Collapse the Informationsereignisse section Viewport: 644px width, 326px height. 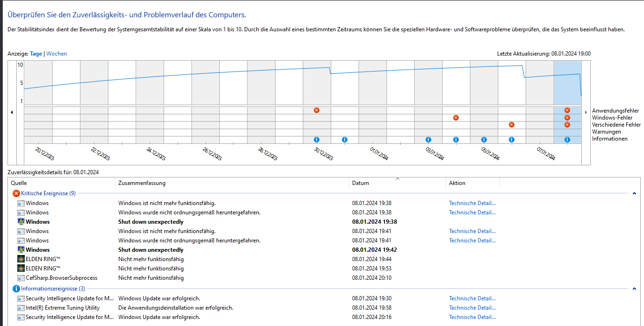634,289
